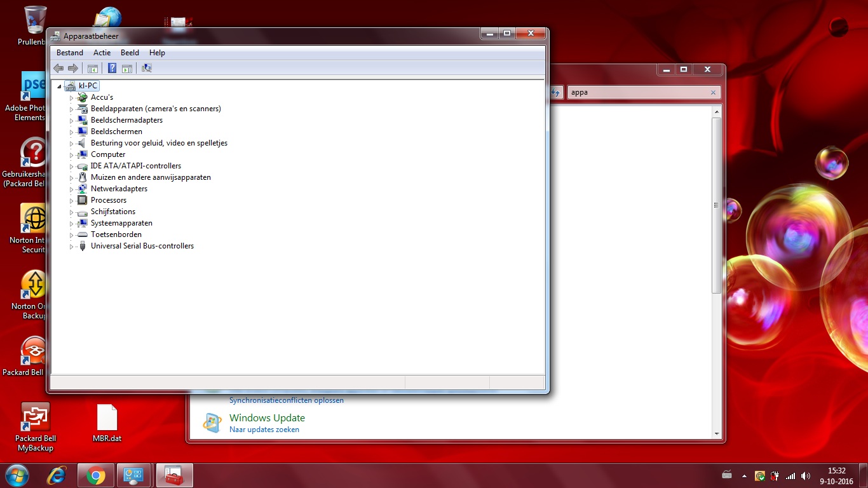
Task: Click the mouse icon for Muizen
Action: pyautogui.click(x=82, y=177)
